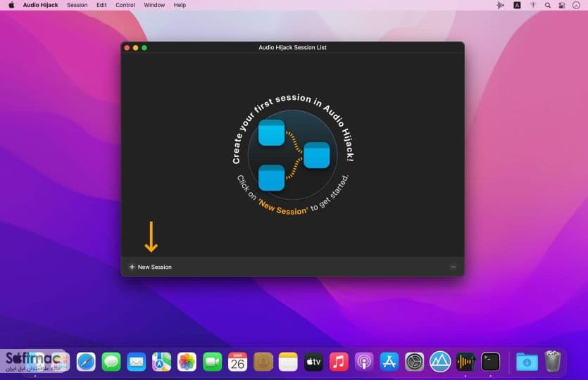This screenshot has height=380, width=588.
Task: Open Maps in the Dock
Action: (x=162, y=362)
